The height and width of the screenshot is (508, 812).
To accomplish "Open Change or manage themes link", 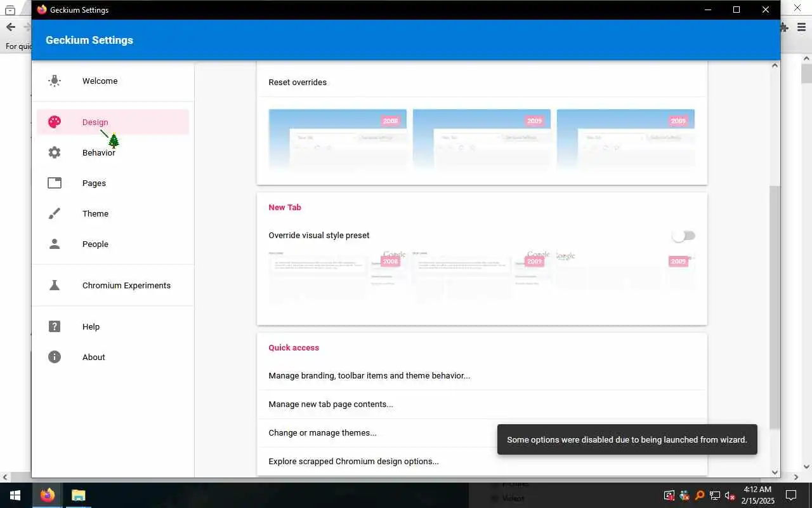I will coord(377,432).
